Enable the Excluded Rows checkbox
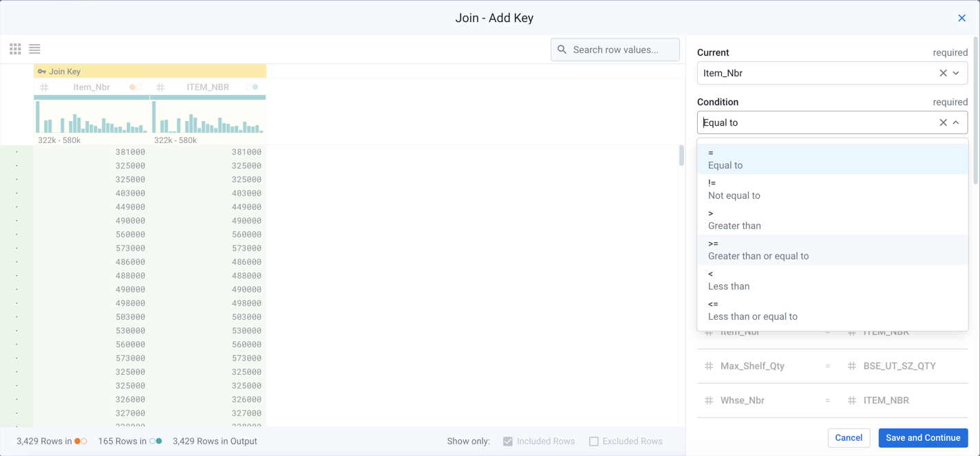 point(594,442)
